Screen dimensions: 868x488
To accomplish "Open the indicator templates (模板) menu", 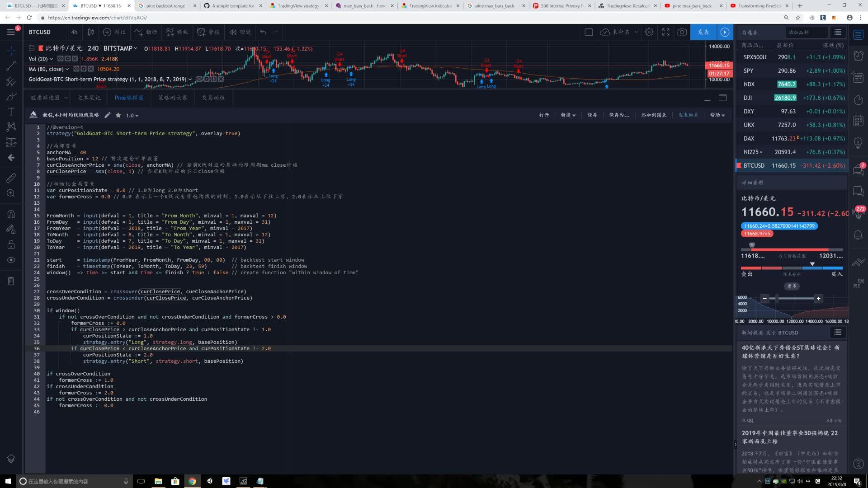I will point(178,32).
